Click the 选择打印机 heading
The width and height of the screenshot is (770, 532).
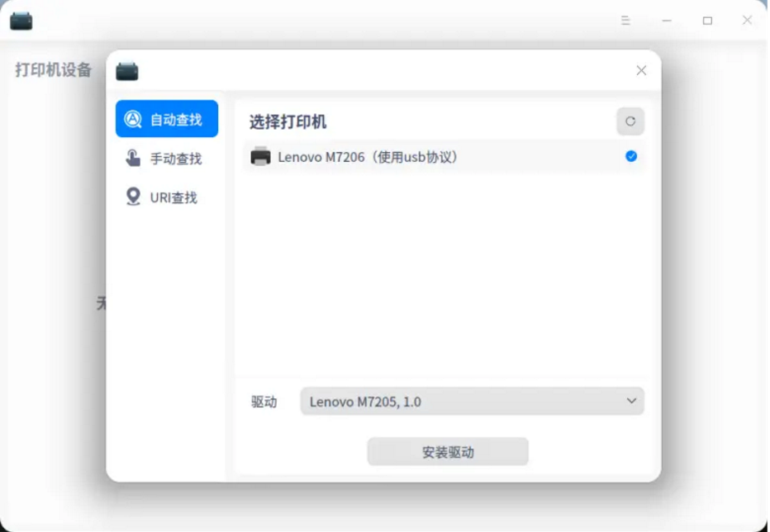click(288, 121)
